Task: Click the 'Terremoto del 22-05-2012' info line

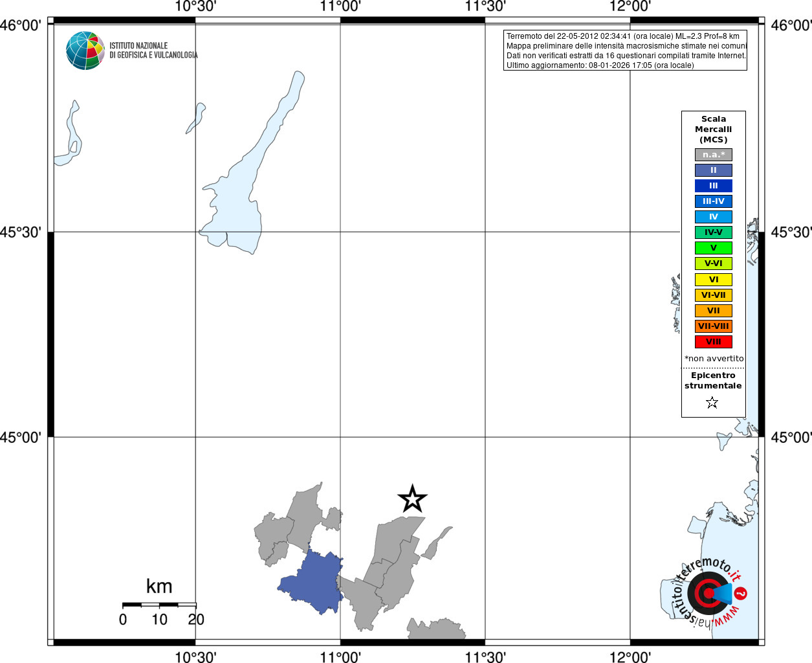Action: 623,36
